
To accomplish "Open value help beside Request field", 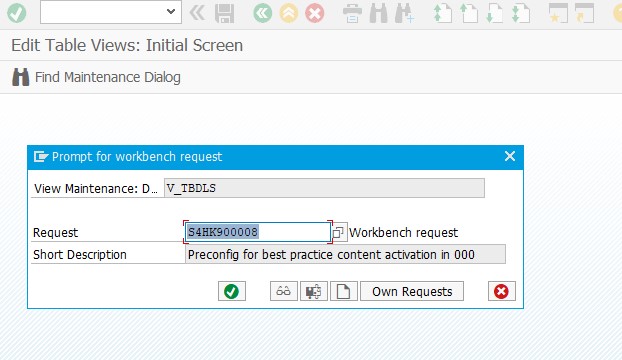I will [x=338, y=232].
